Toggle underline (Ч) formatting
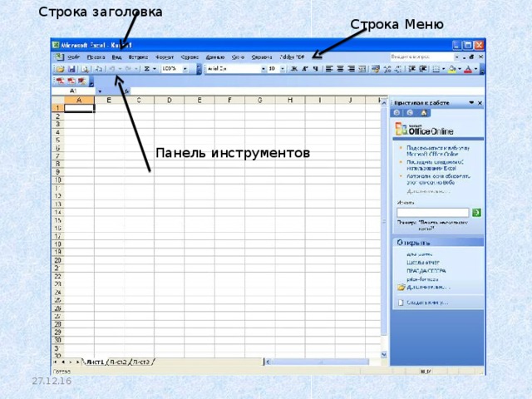 [x=316, y=69]
